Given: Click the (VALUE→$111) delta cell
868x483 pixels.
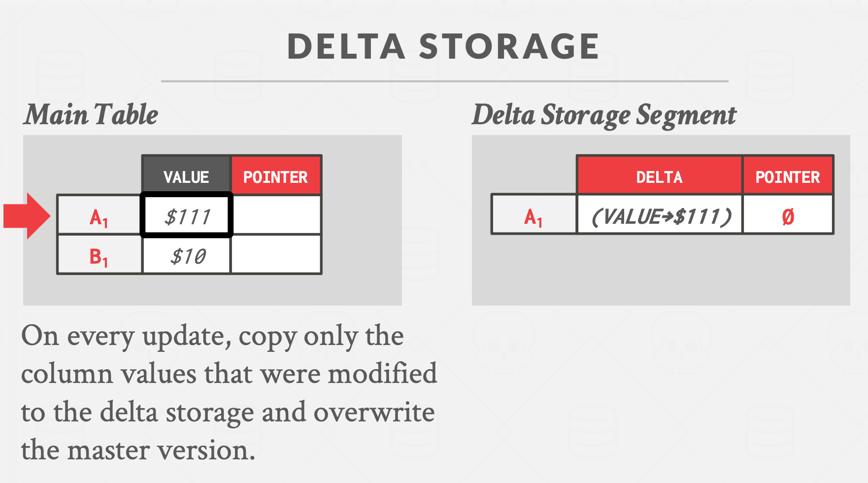Looking at the screenshot, I should (x=660, y=216).
